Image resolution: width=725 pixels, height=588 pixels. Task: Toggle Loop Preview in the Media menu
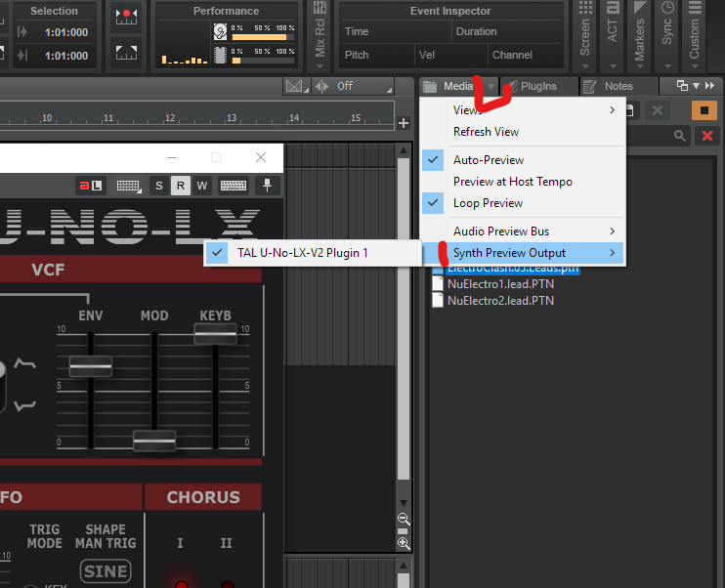pos(523,203)
